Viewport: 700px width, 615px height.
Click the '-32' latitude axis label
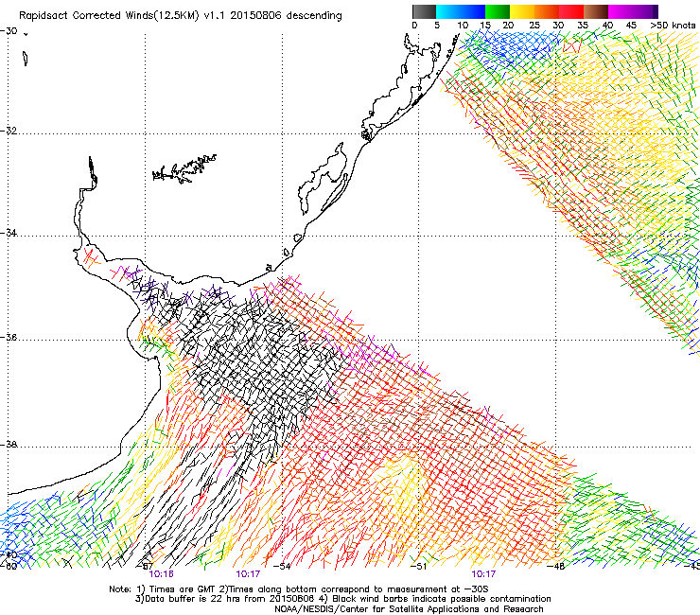point(9,131)
